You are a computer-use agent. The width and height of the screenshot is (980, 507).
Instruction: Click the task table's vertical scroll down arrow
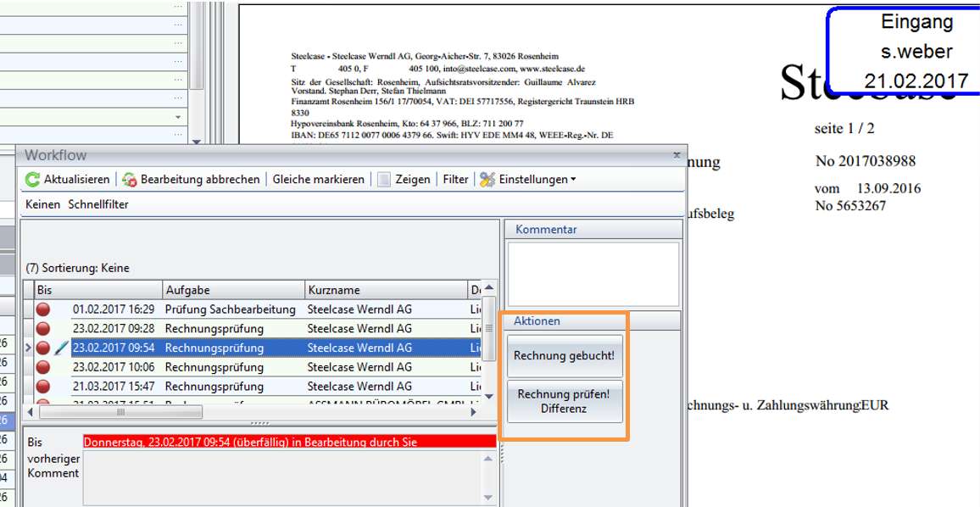point(489,396)
